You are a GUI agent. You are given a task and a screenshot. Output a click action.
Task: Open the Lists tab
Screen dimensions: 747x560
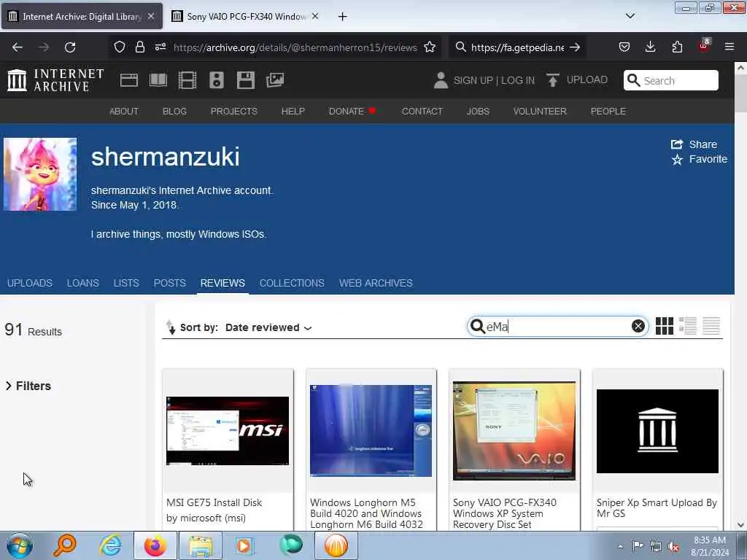[x=126, y=283]
